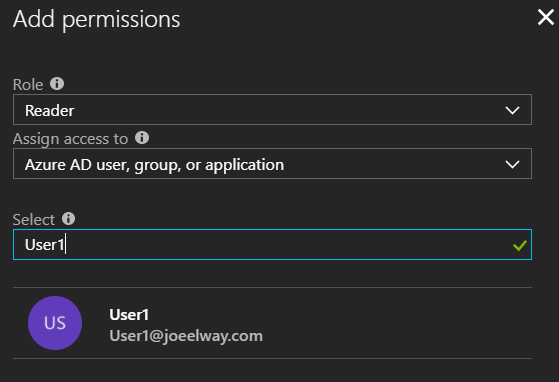Click the info icon next to Select

[68, 218]
